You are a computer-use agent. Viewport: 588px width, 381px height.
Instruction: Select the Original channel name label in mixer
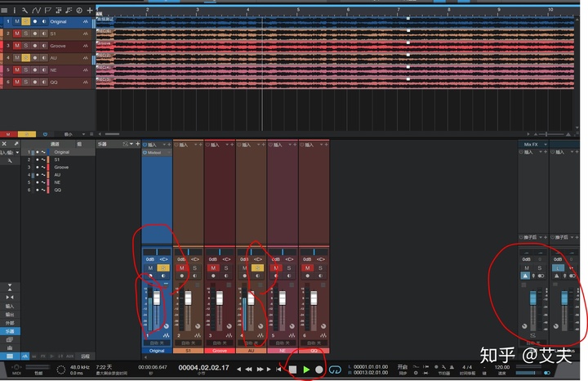[157, 351]
